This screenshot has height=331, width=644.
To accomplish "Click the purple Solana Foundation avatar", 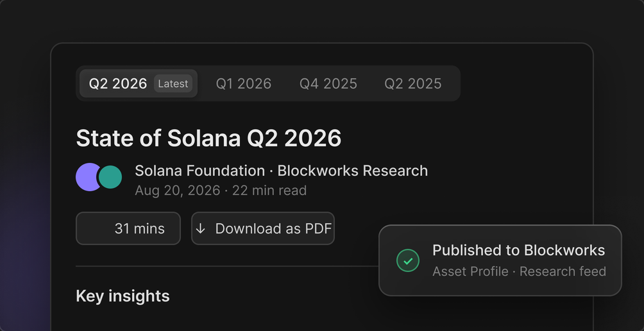I will click(x=88, y=177).
